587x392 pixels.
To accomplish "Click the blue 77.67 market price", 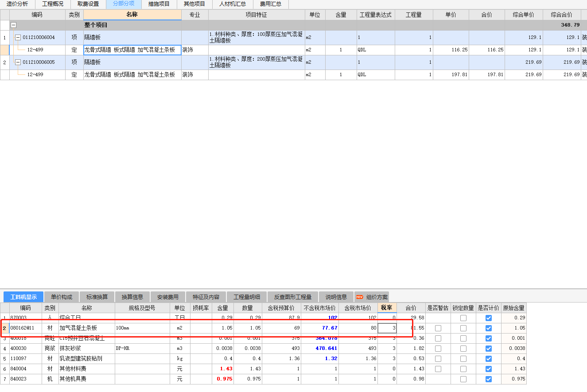I will (320, 328).
